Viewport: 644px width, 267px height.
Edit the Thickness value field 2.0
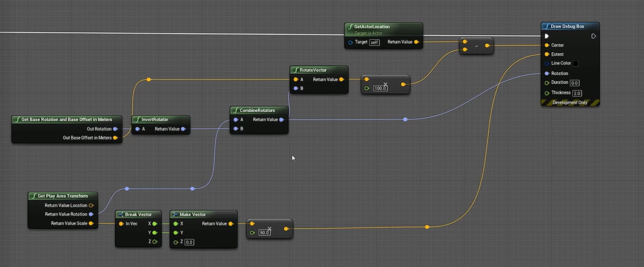[x=577, y=93]
